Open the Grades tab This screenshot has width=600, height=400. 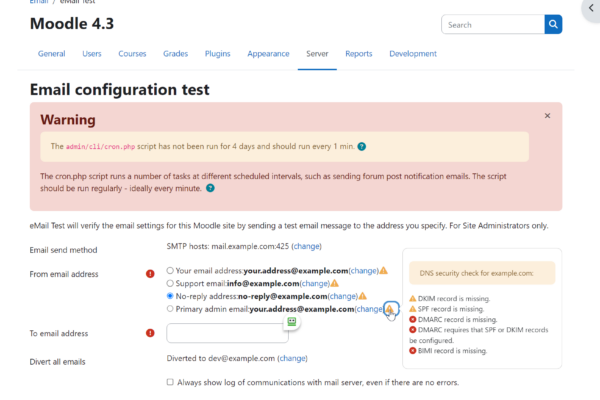click(x=176, y=54)
